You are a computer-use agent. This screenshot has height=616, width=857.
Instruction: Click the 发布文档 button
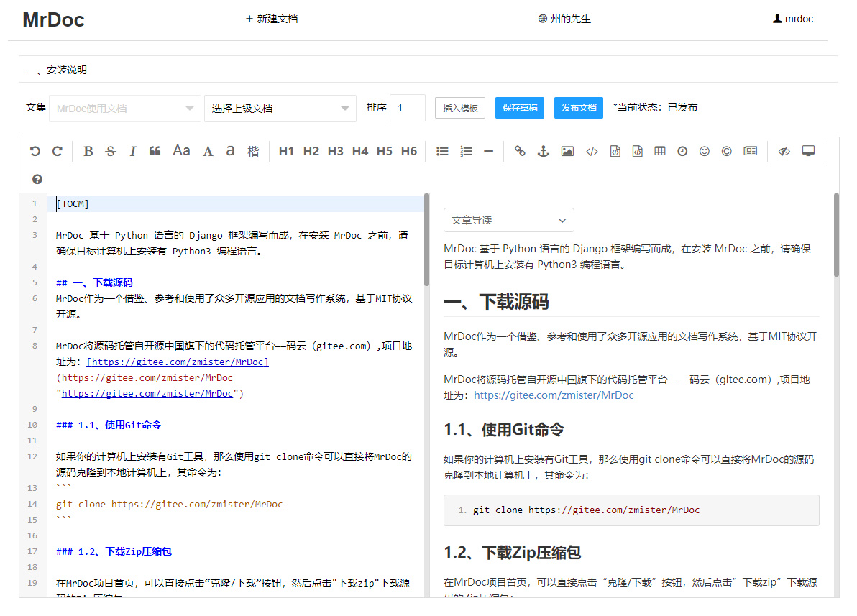click(x=579, y=108)
